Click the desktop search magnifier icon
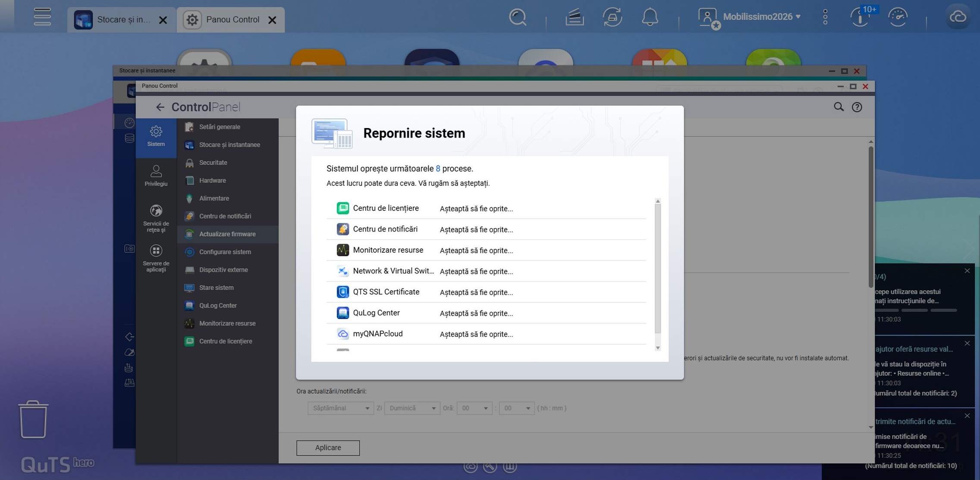The width and height of the screenshot is (980, 480). (517, 17)
